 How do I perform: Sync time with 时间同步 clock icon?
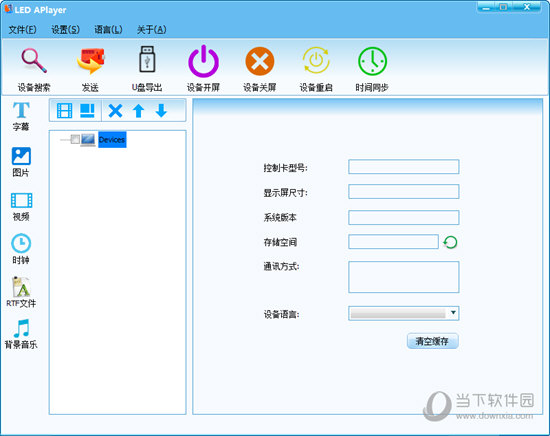[372, 61]
